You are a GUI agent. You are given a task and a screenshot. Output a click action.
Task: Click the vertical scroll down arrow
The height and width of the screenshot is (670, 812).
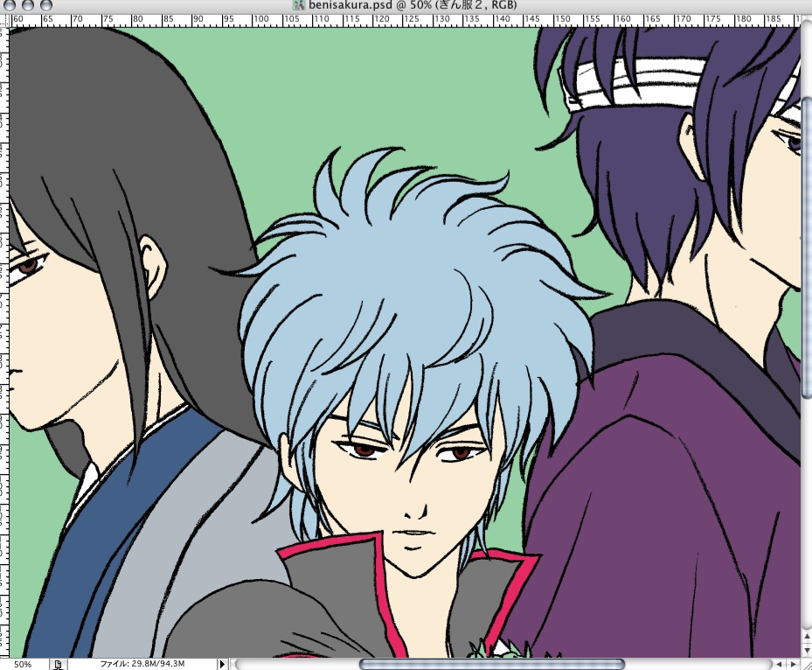coord(807,649)
